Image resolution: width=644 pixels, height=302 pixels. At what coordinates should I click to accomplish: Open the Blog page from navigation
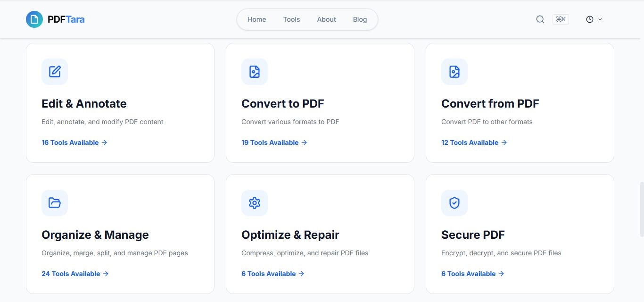(x=360, y=19)
